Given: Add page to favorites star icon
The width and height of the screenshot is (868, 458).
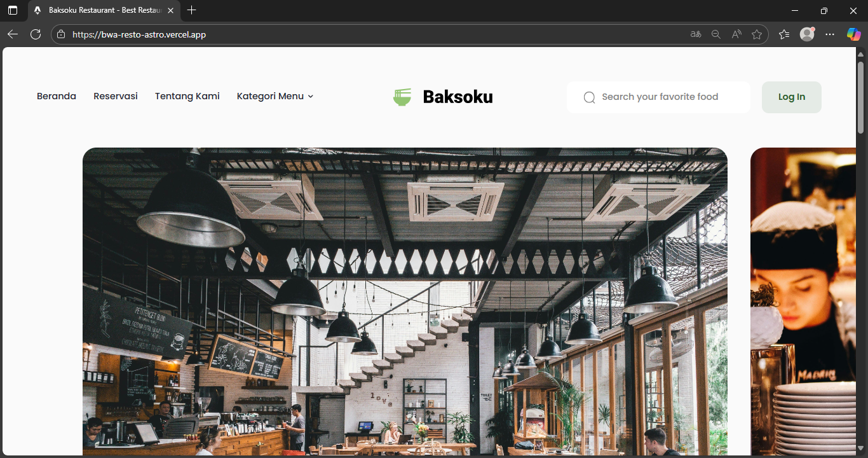Looking at the screenshot, I should 757,34.
